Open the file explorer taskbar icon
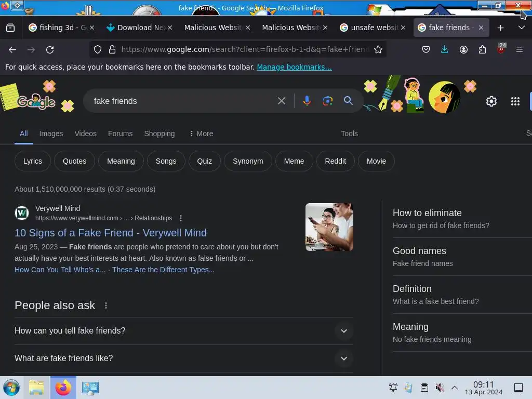This screenshot has height=399, width=532. tap(36, 388)
